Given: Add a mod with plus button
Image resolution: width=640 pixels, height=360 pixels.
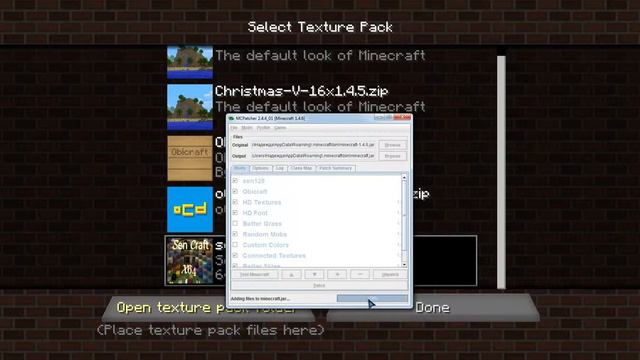Looking at the screenshot, I should [337, 275].
